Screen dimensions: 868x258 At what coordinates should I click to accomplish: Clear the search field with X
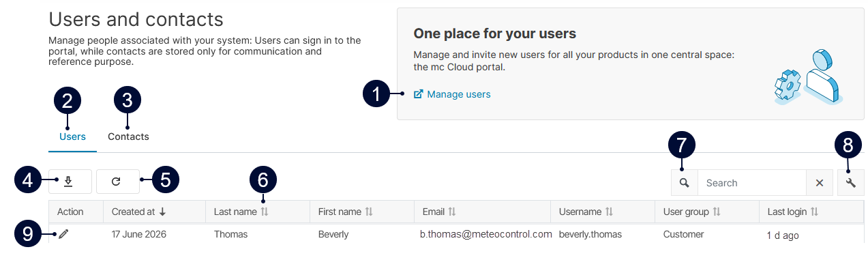point(820,183)
